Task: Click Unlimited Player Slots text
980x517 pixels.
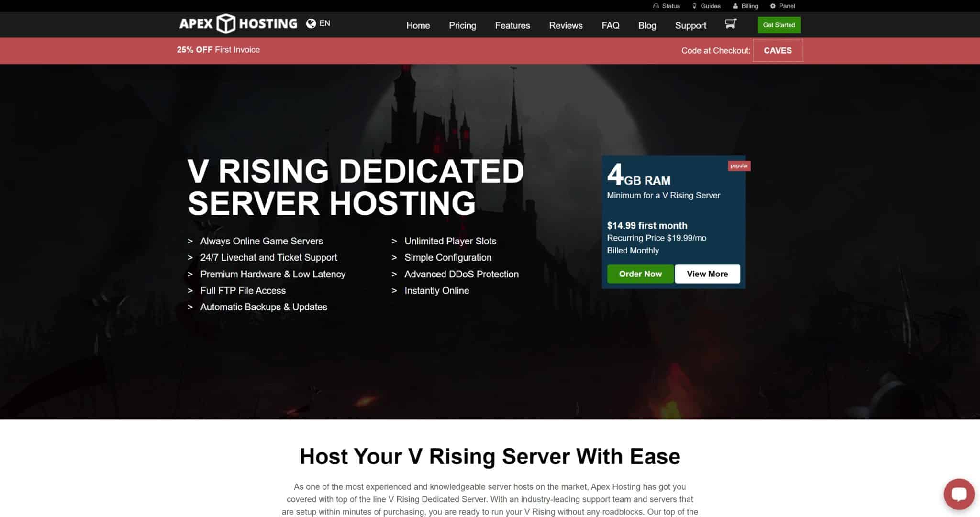Action: pos(450,241)
